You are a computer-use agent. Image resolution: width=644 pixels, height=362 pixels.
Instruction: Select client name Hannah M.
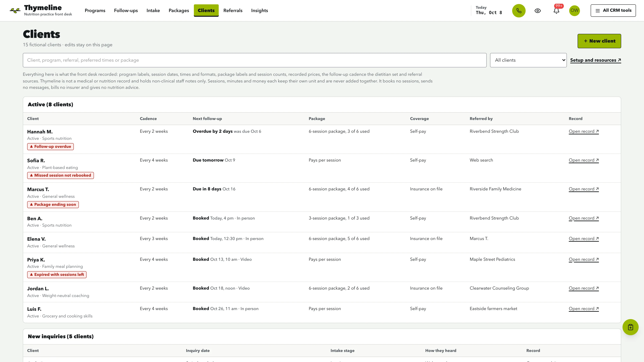(40, 132)
